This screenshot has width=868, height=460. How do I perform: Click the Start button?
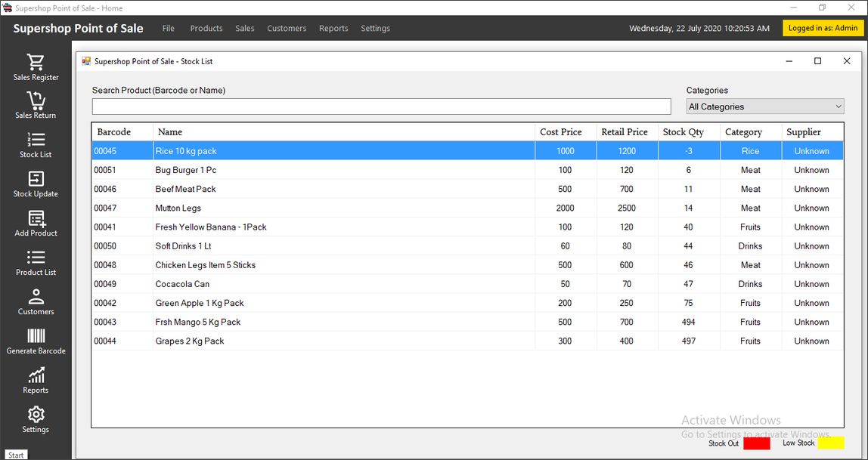pyautogui.click(x=15, y=455)
